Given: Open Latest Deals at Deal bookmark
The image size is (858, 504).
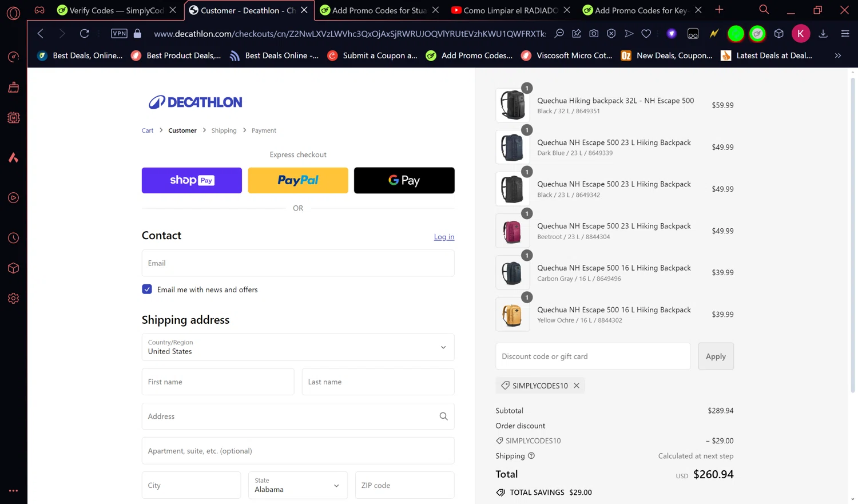Looking at the screenshot, I should [x=766, y=55].
